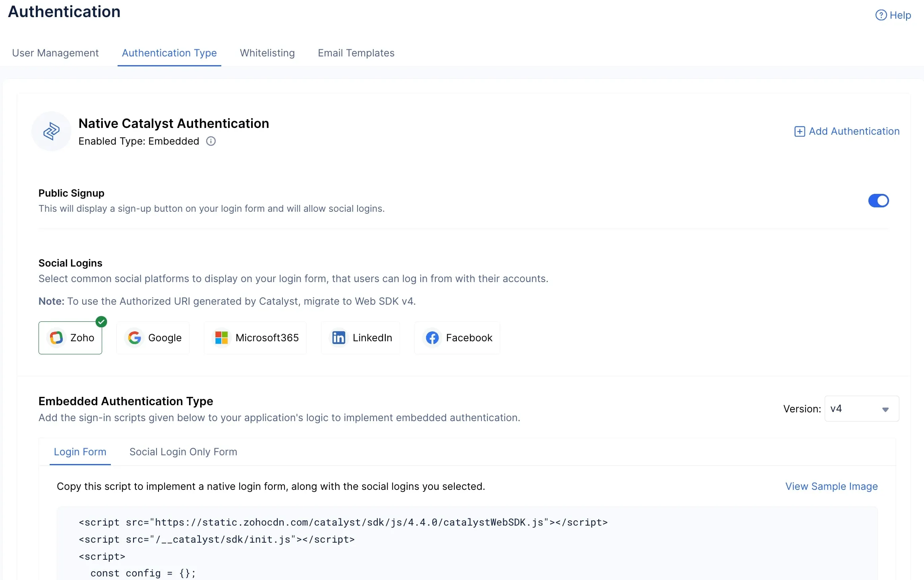Deselect the Zoho social login option
The width and height of the screenshot is (924, 580).
pyautogui.click(x=71, y=338)
